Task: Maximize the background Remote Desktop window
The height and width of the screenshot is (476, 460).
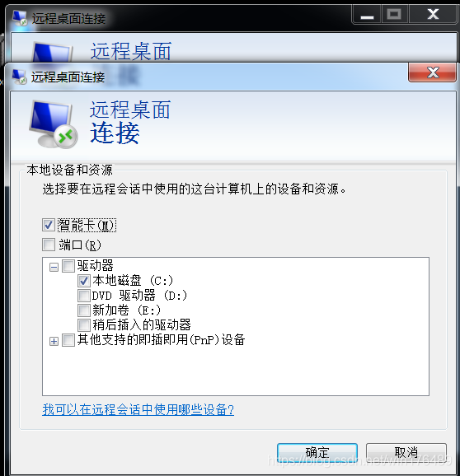Action: [x=394, y=15]
